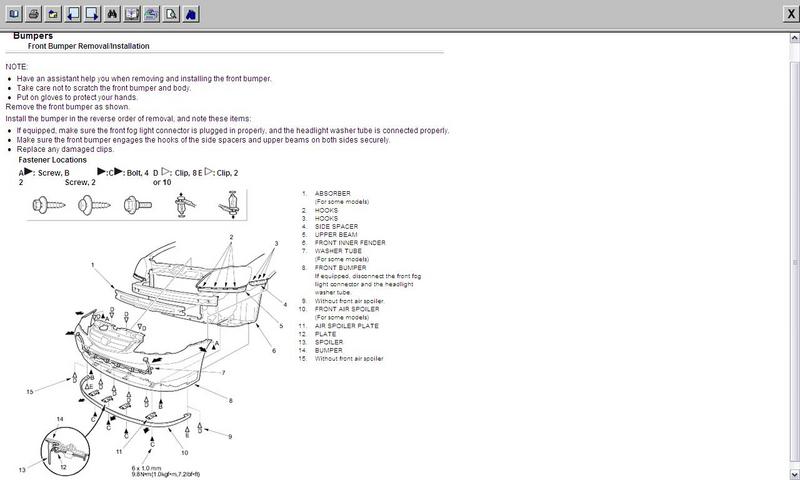Click the fastener types illustration box
Screen dimensions: 800x480
click(137, 205)
